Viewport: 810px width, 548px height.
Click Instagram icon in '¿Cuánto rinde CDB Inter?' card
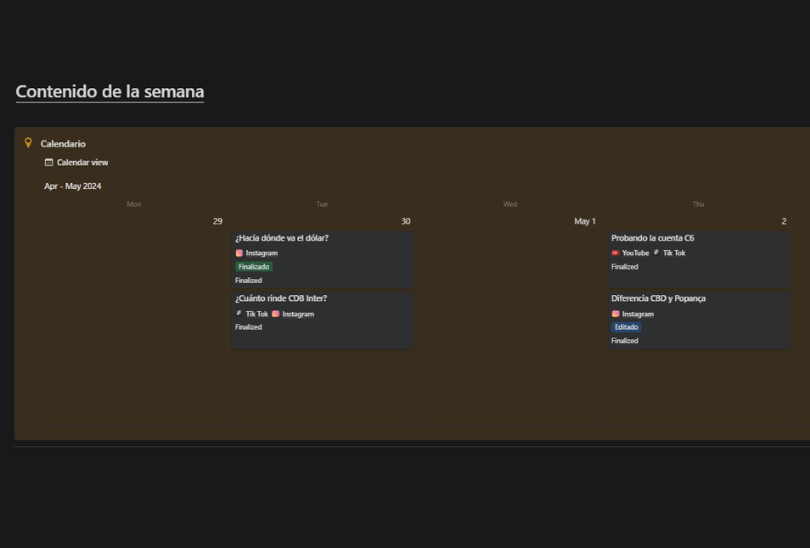tap(276, 314)
